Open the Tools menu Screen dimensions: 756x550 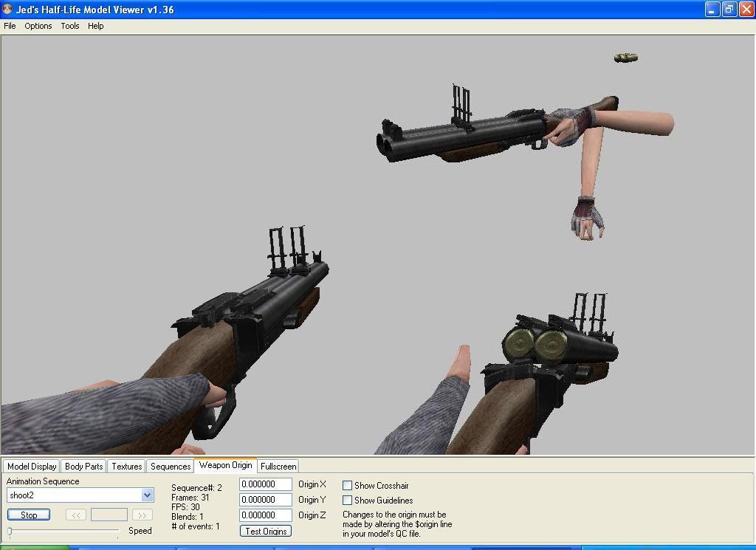70,26
